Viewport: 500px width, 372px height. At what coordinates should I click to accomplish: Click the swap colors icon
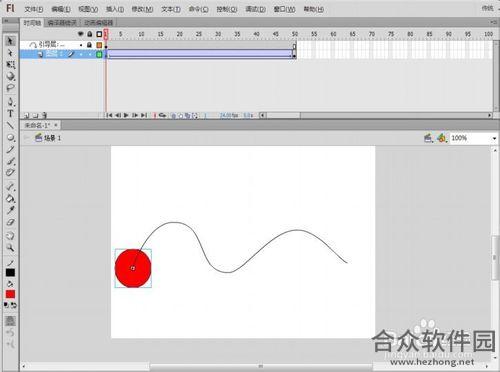(14, 305)
